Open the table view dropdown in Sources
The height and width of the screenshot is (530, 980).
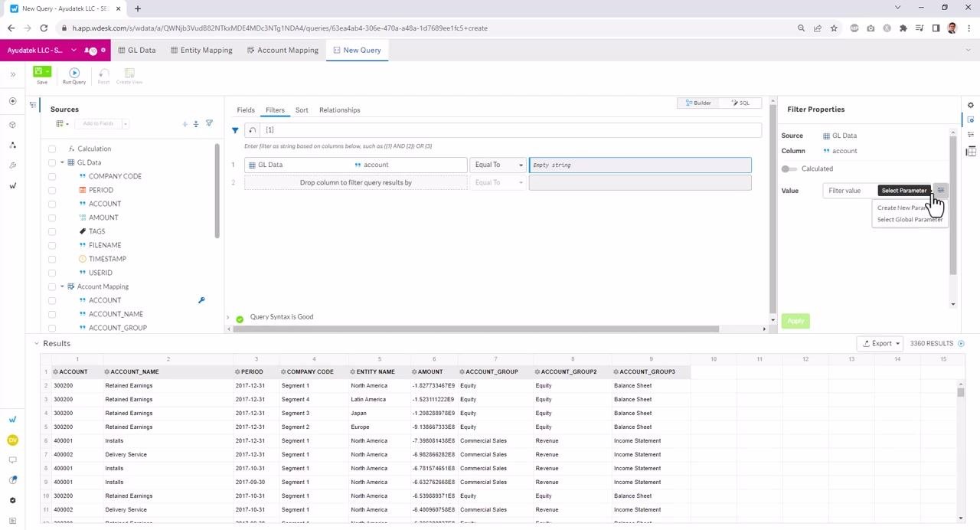coord(62,123)
